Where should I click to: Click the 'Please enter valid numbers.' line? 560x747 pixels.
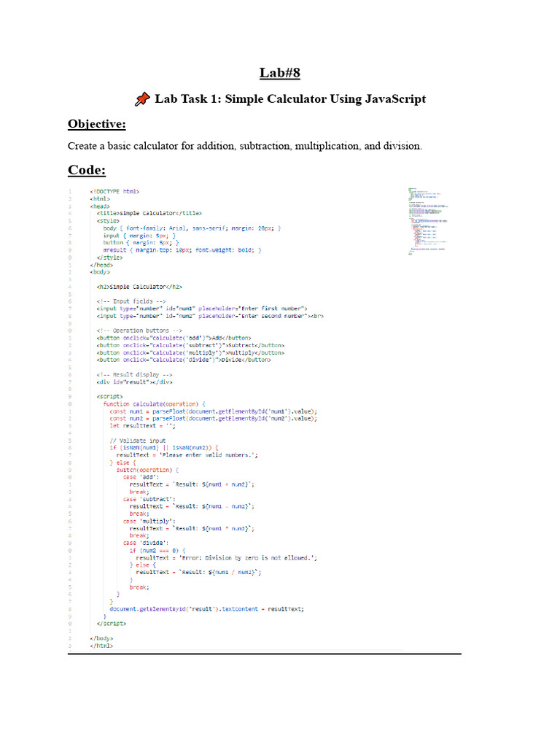187,455
